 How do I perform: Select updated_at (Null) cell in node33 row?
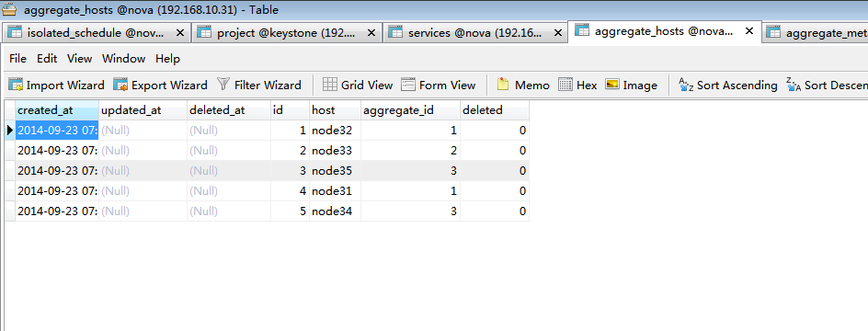coord(143,151)
